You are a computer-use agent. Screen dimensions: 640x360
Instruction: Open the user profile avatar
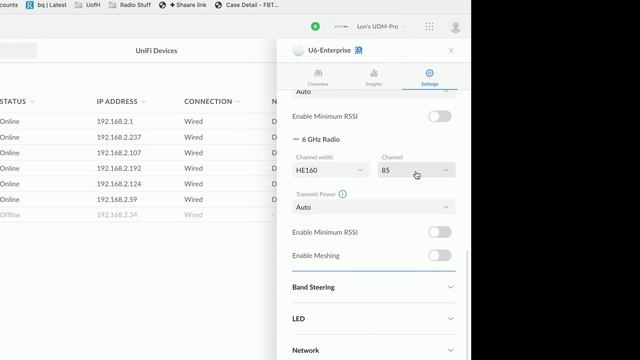(x=456, y=27)
